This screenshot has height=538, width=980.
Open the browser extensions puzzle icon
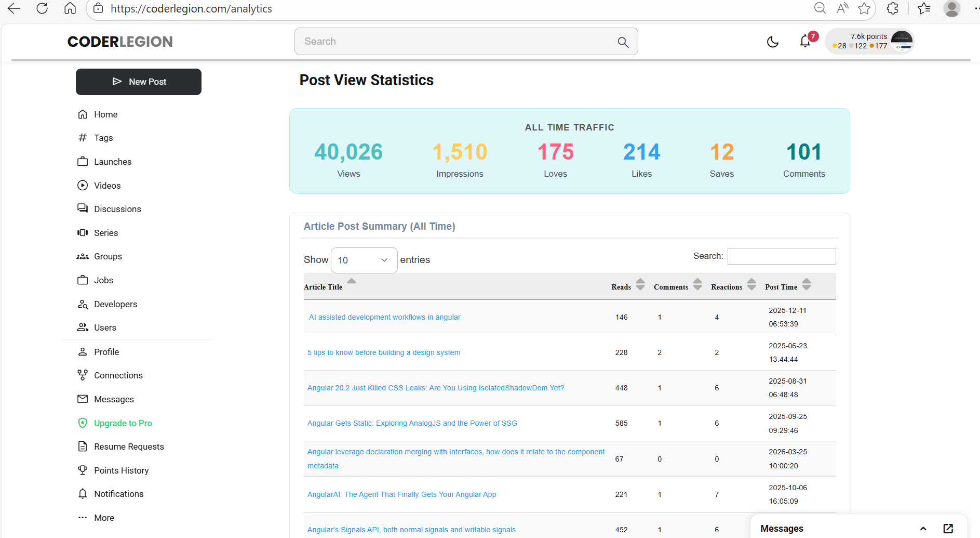893,8
